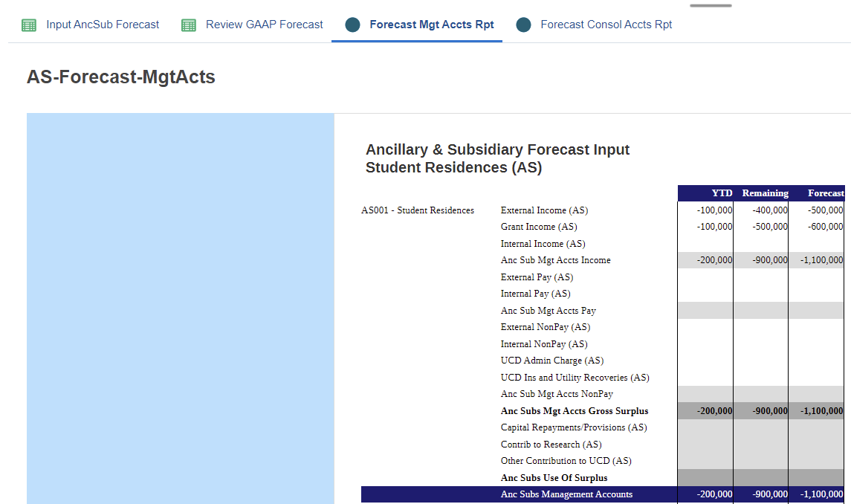Select the AS001 - Student Residences row label
The height and width of the screenshot is (504, 851).
pyautogui.click(x=418, y=210)
